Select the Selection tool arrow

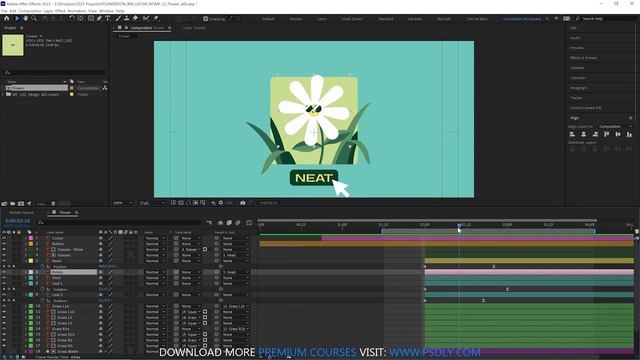(x=17, y=18)
